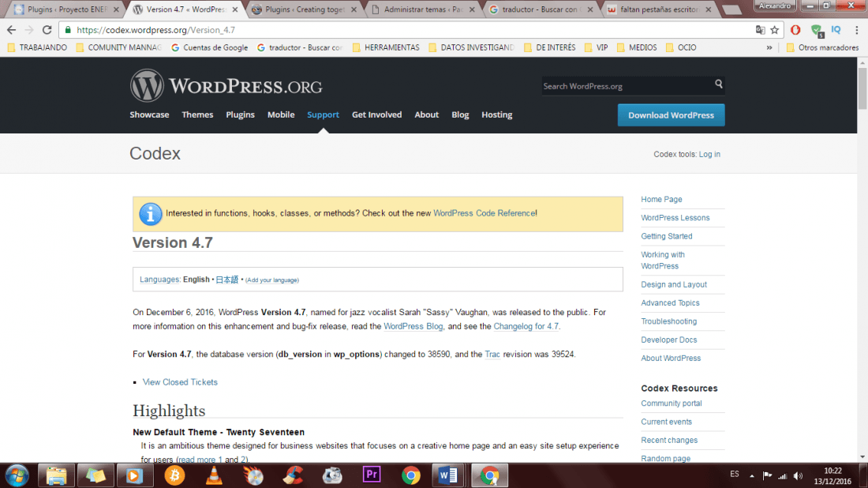Viewport: 868px width, 488px height.
Task: Open the MEDIOS bookmarks folder
Action: pos(637,47)
